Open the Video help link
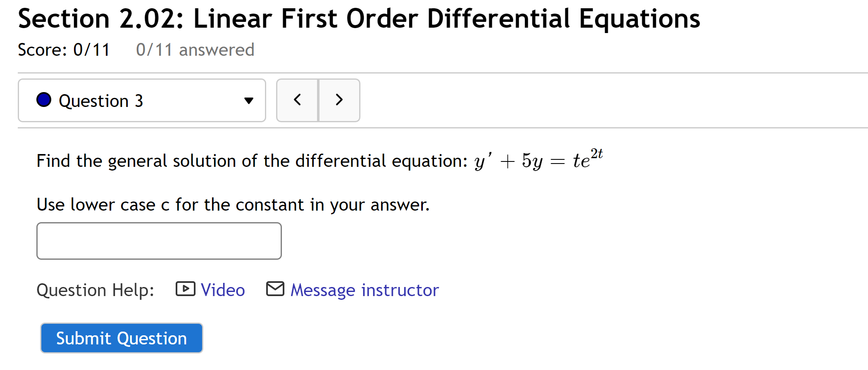 click(x=222, y=290)
